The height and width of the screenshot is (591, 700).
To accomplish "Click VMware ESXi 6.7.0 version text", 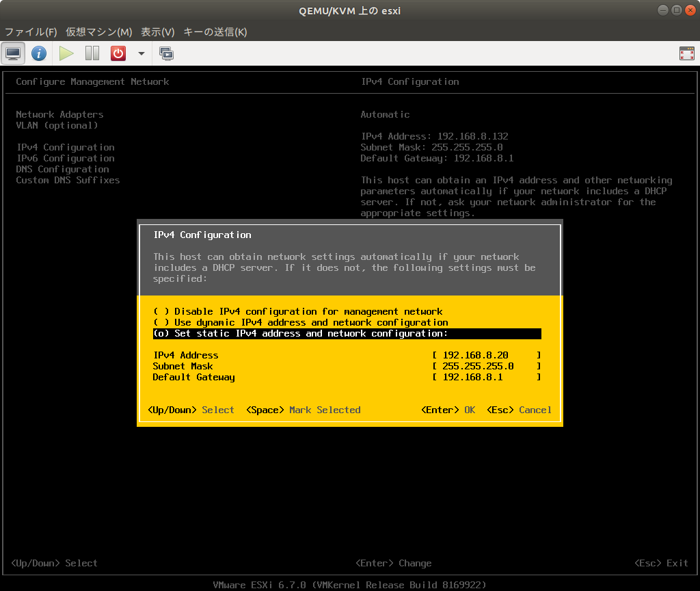I will [x=349, y=586].
